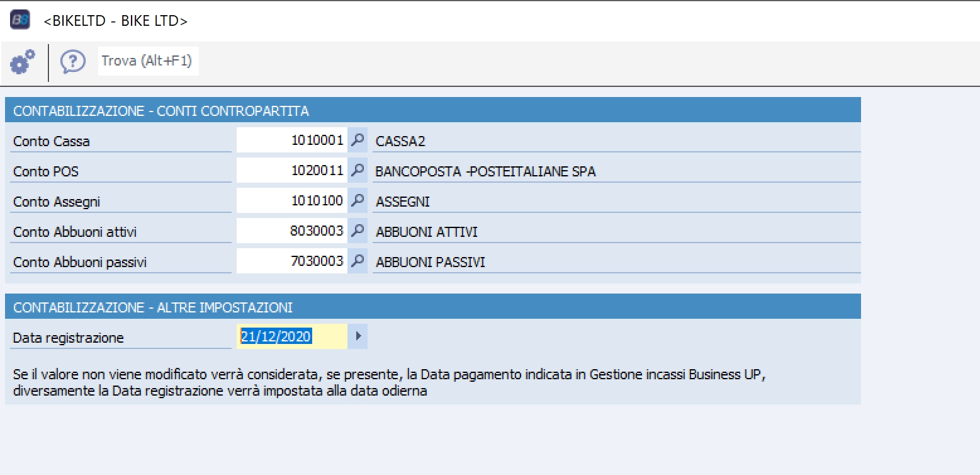The image size is (980, 475).
Task: Focus the Data registrazione date field
Action: [292, 336]
